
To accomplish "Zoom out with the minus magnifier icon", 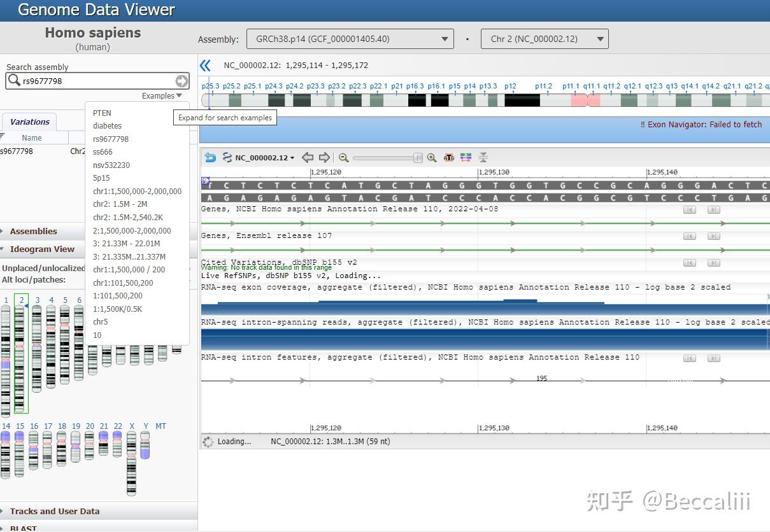I will (344, 158).
